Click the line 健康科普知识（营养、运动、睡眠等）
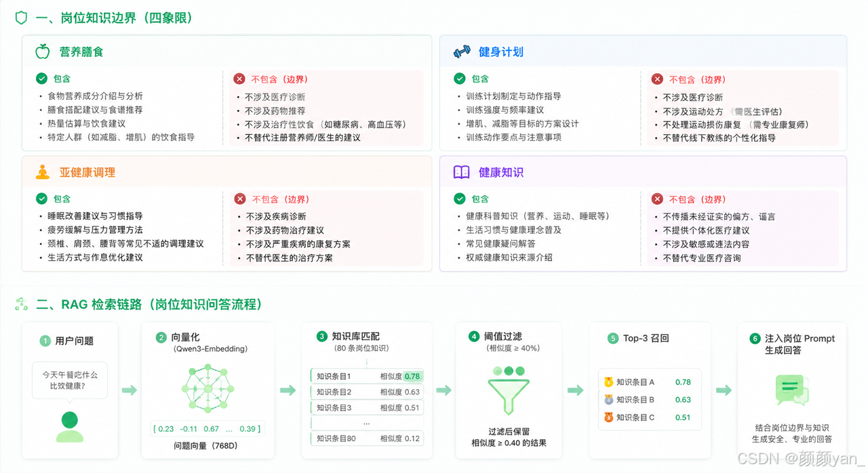 click(538, 216)
